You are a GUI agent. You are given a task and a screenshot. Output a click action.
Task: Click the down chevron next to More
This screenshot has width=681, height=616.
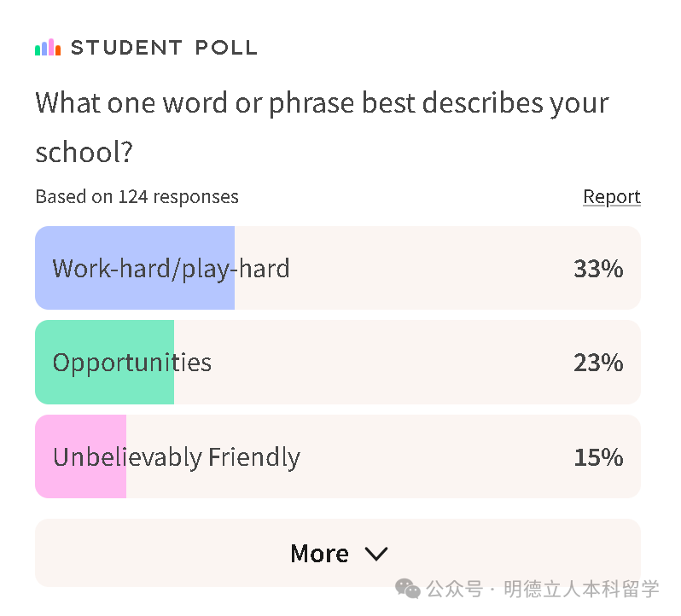coord(376,554)
